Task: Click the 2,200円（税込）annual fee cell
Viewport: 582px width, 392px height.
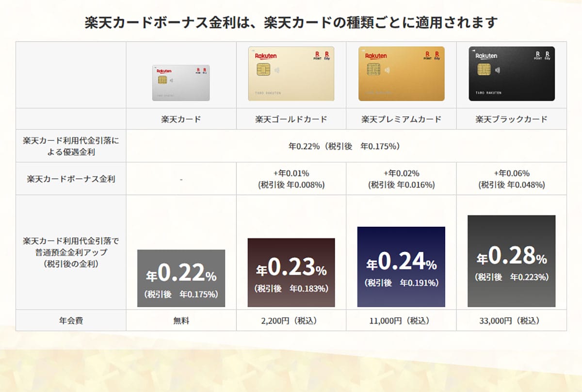Action: pos(291,320)
